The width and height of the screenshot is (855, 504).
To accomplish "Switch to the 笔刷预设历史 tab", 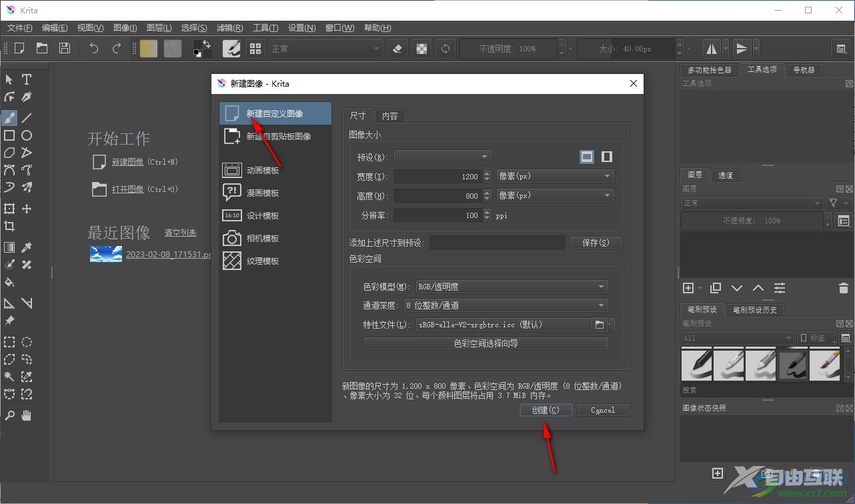I will tap(754, 309).
